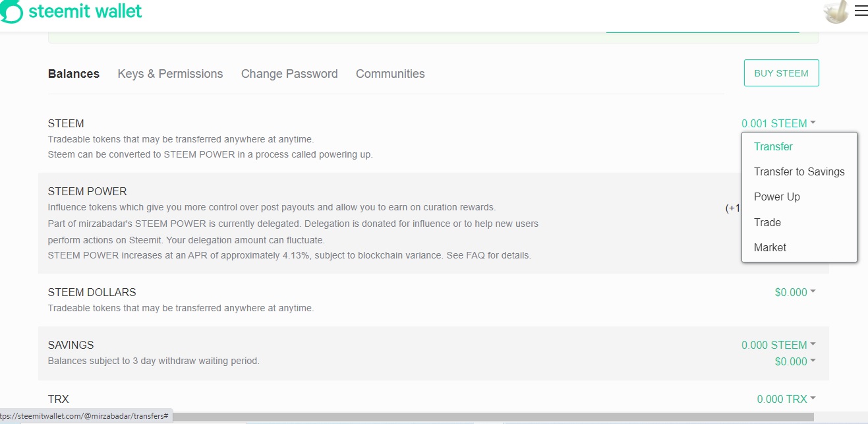Expand the 0.001 STEEM balance dropdown
868x424 pixels.
click(x=778, y=123)
